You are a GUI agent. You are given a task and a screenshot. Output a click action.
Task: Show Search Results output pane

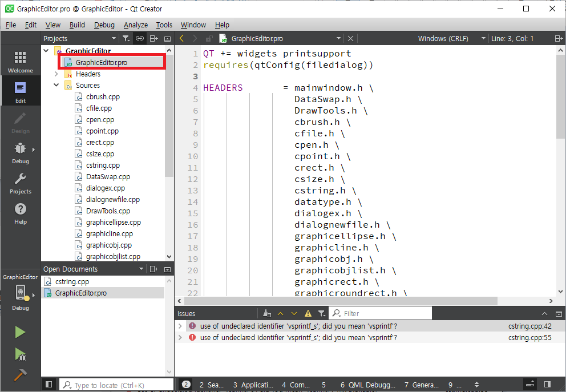click(x=212, y=385)
